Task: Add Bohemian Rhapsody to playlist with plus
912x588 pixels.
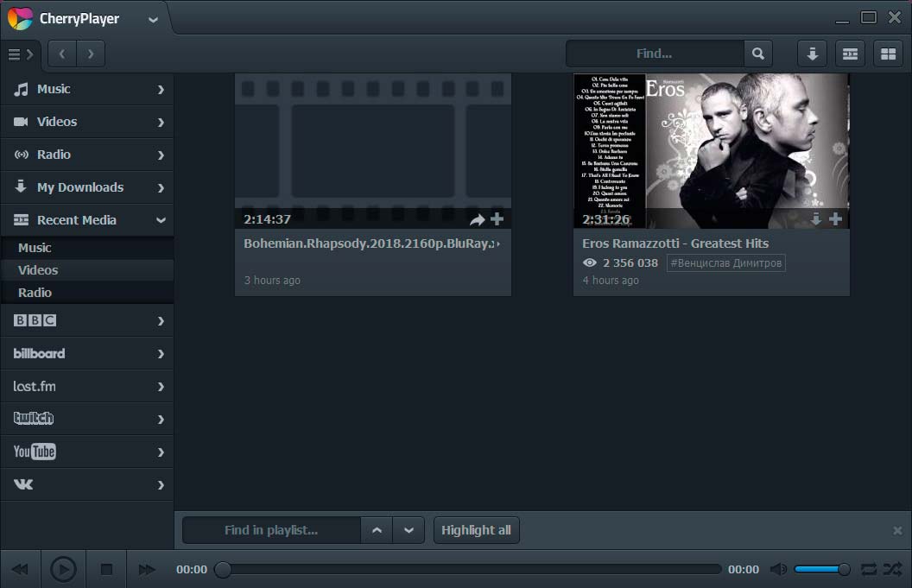Action: coord(497,219)
